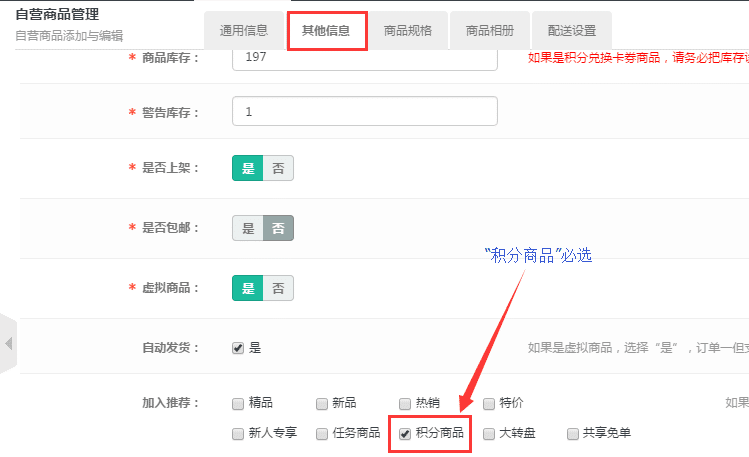This screenshot has width=749, height=457.
Task: Collapse the left sidebar arrow handle
Action: click(8, 344)
